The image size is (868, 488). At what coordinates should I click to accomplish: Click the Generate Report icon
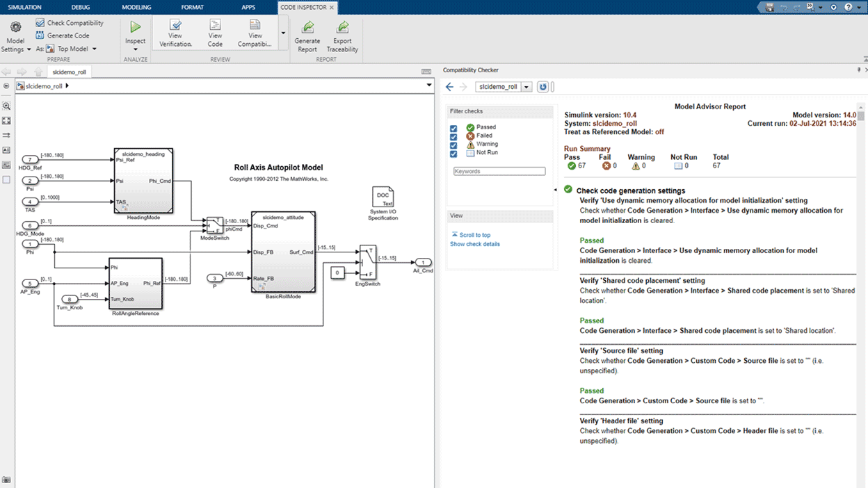point(307,32)
